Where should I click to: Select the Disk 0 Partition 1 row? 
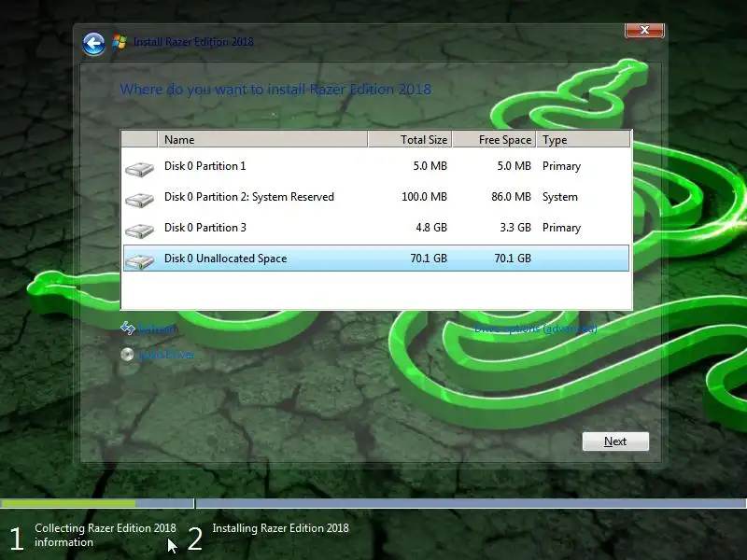[376, 166]
